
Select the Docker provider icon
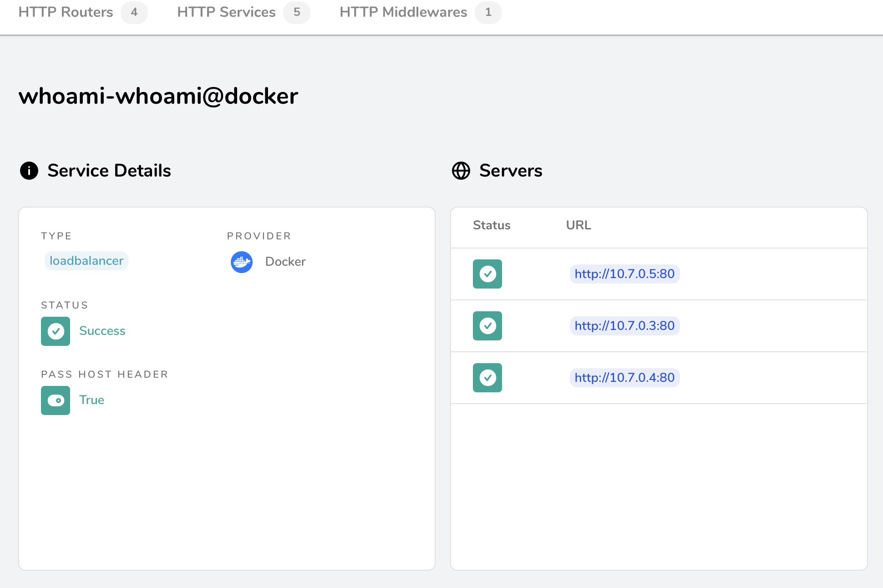click(241, 262)
